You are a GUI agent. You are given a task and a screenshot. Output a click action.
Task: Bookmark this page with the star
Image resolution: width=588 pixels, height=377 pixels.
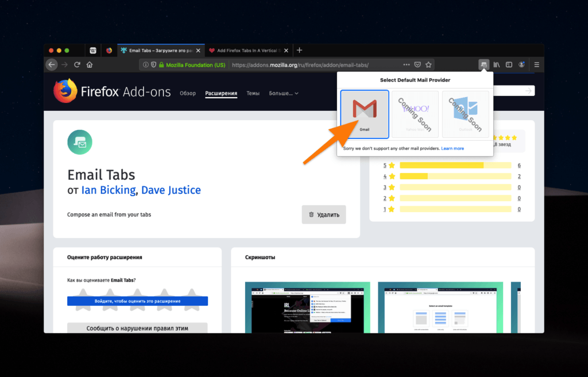pyautogui.click(x=428, y=64)
